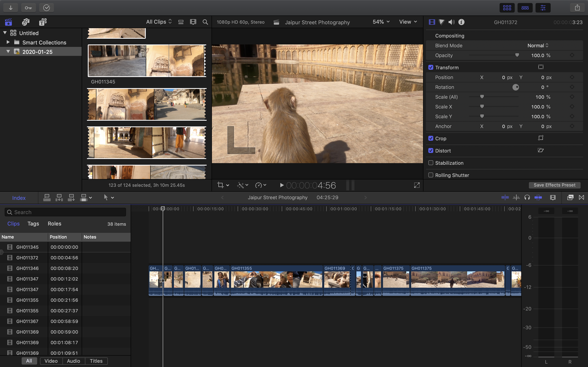This screenshot has height=367, width=588.
Task: Open the Titles and Generators sidebar
Action: [x=43, y=22]
